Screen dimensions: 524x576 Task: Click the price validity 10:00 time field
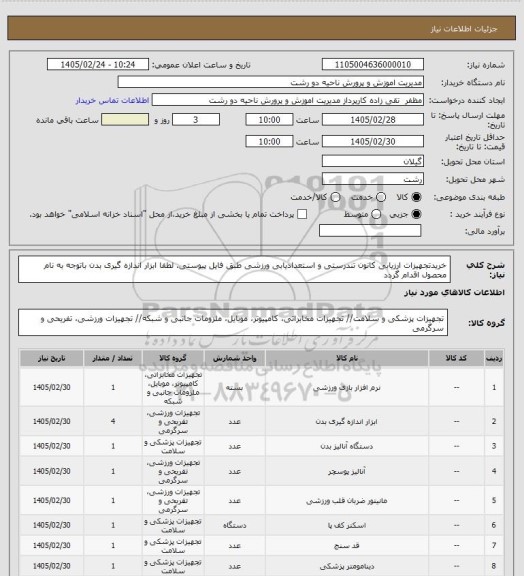tap(269, 141)
